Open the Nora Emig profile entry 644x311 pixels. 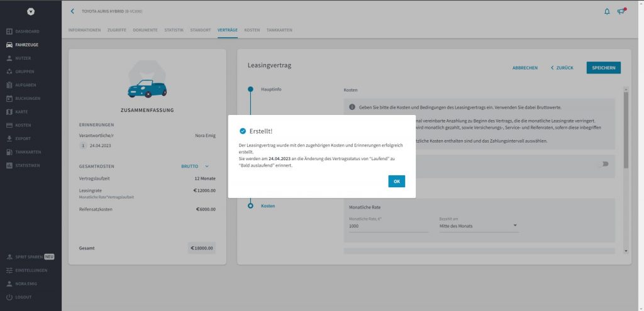[22, 284]
